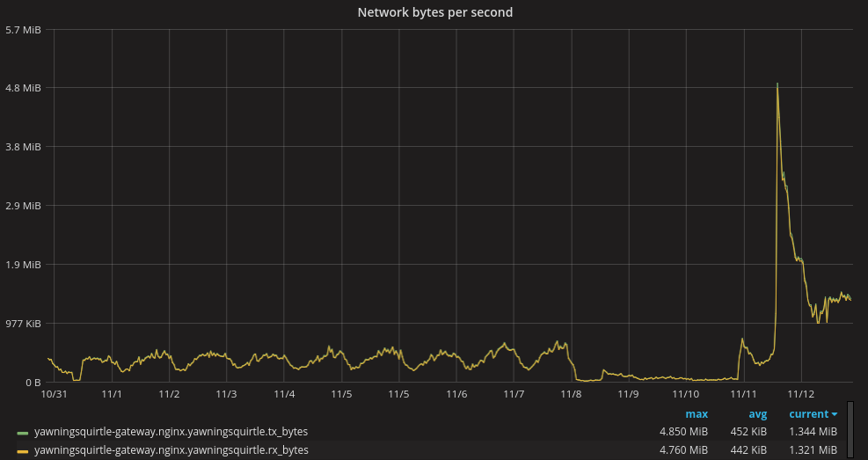
Task: Click the 2.9 MiB y-axis label
Action: coord(23,205)
